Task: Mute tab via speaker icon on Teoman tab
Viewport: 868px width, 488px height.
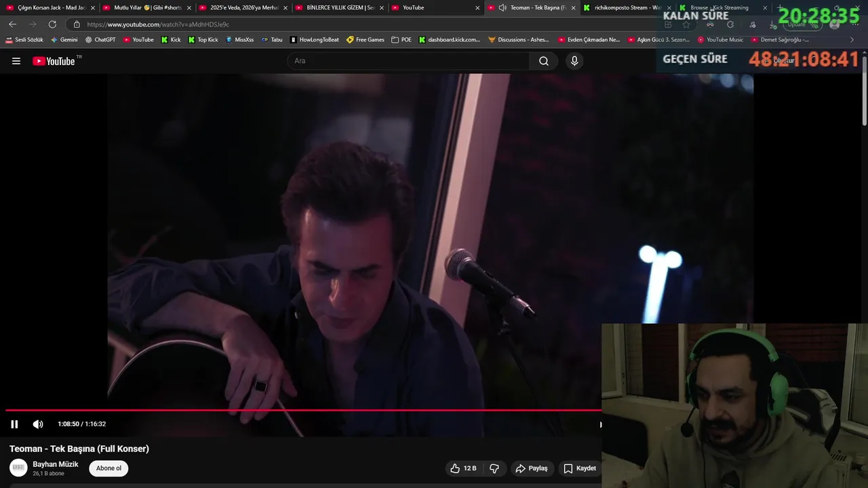Action: pyautogui.click(x=502, y=8)
